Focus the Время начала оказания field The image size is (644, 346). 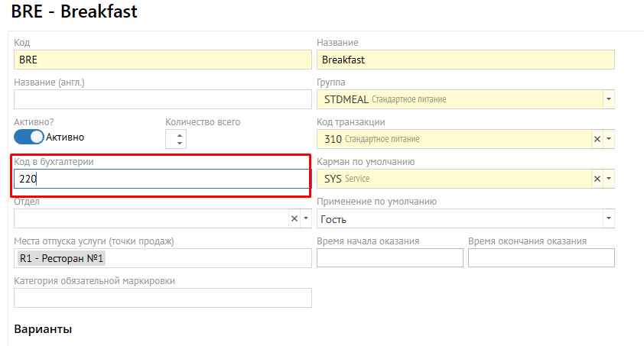pos(389,258)
